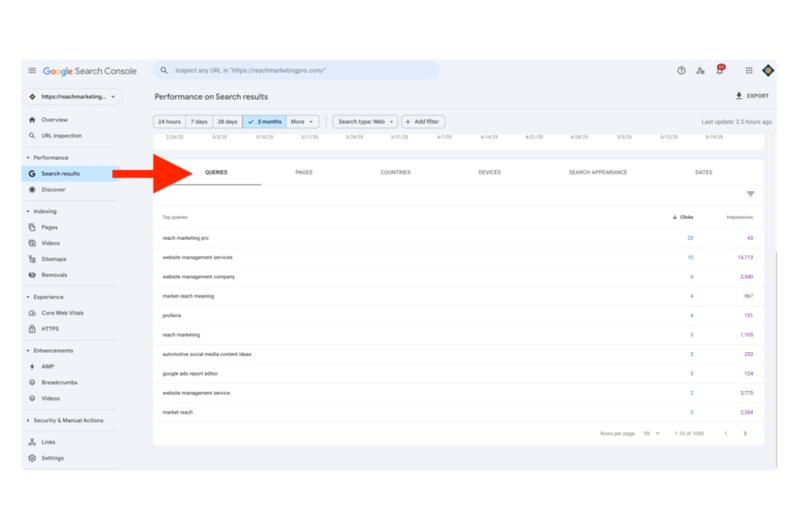Click the Removals icon
Screen dimensions: 798x532
32,275
